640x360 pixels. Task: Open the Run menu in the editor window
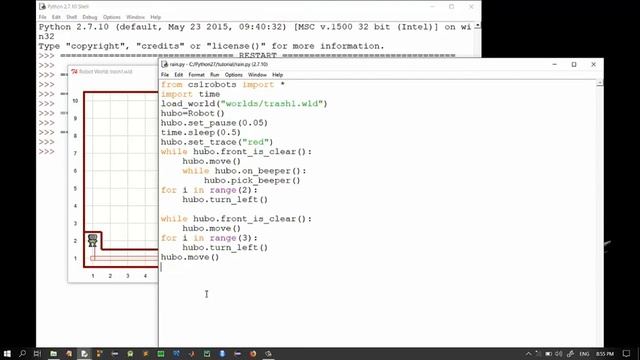(215, 75)
